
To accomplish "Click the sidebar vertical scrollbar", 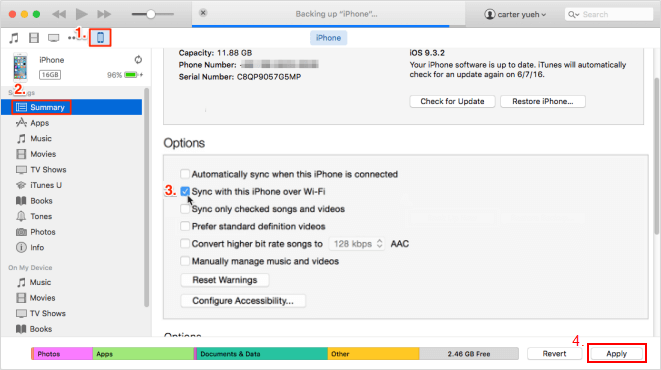I will (x=146, y=197).
